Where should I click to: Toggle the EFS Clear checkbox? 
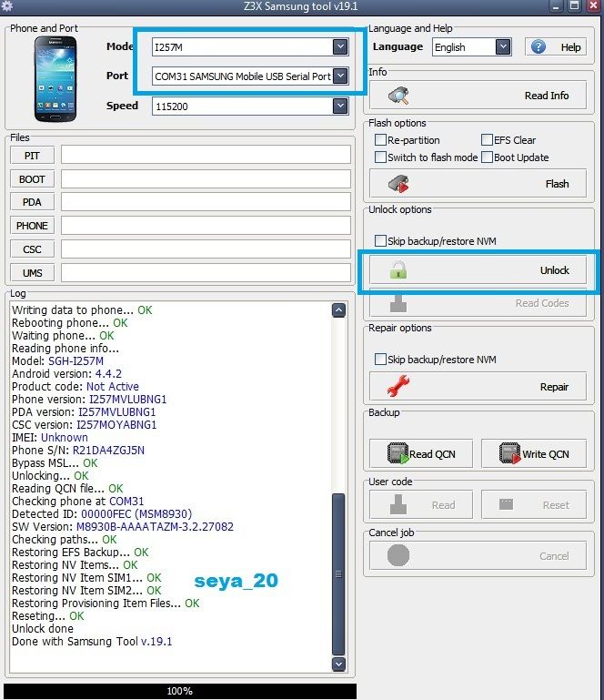click(x=487, y=140)
